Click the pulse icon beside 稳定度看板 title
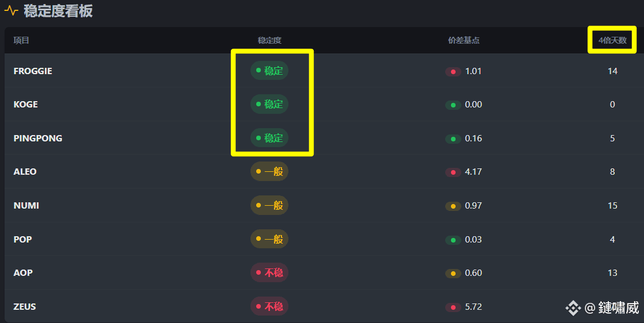This screenshot has width=644, height=323. click(x=11, y=11)
